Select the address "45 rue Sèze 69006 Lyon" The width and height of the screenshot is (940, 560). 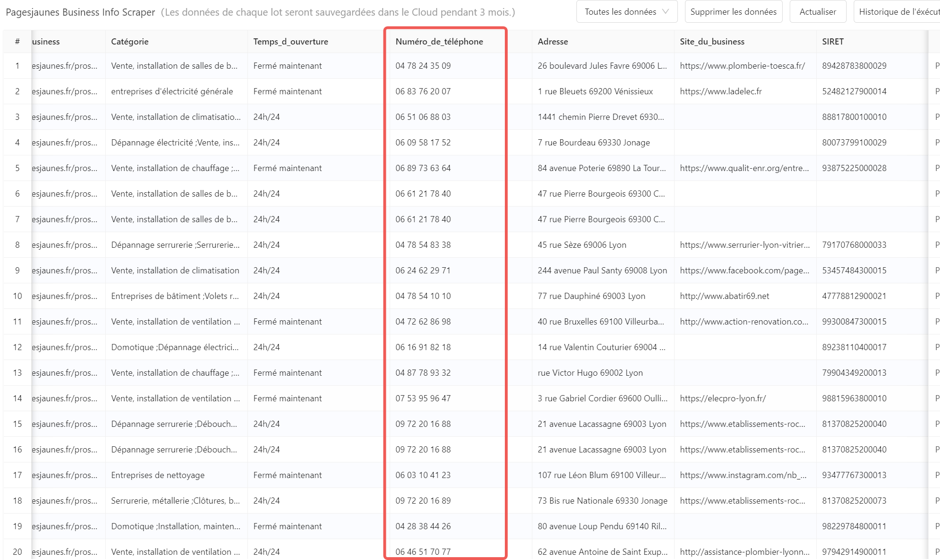coord(582,245)
